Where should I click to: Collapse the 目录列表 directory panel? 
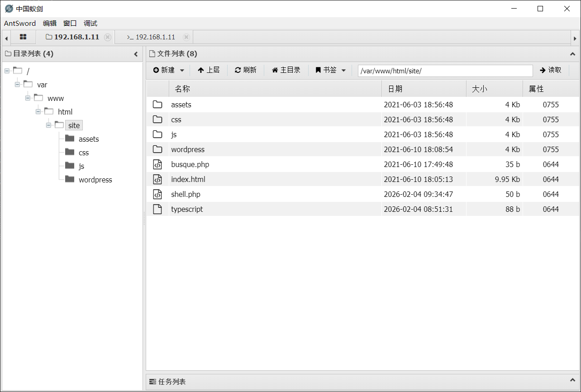(136, 54)
